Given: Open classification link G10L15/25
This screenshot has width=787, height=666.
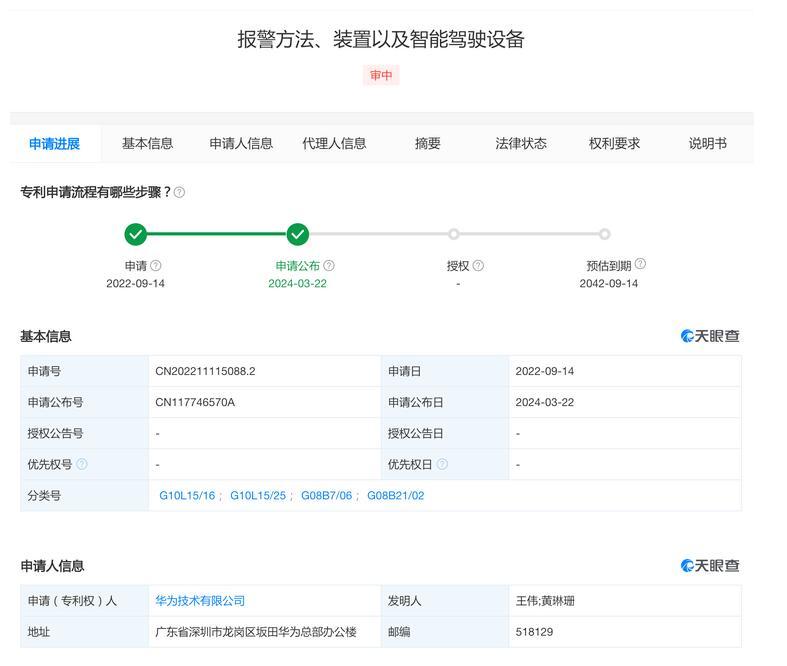Looking at the screenshot, I should pyautogui.click(x=258, y=496).
